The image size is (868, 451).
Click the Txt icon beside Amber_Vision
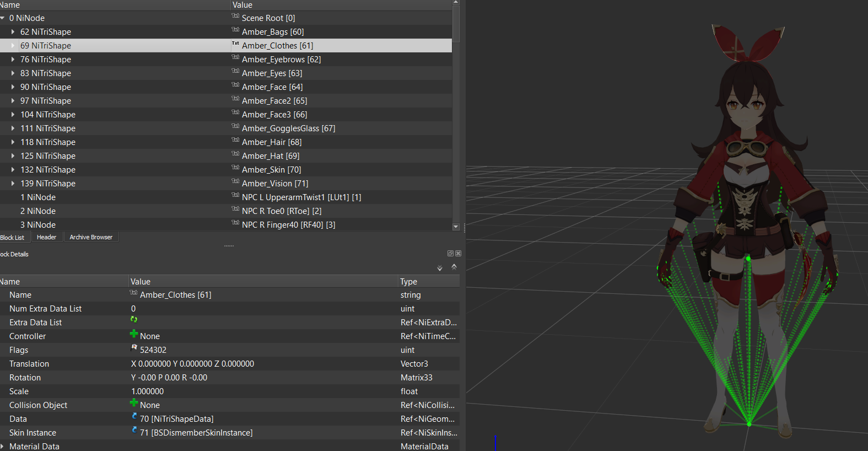(x=235, y=181)
